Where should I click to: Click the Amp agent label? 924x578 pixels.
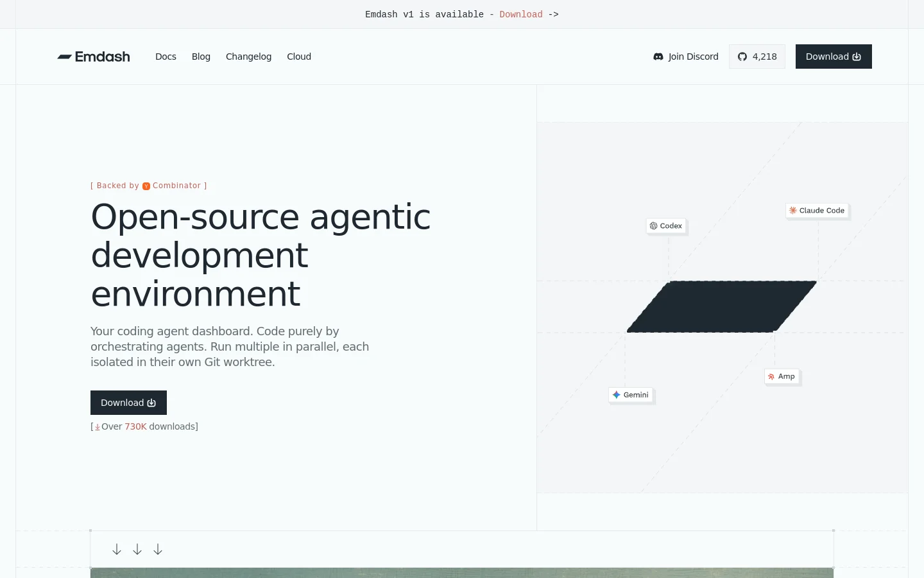pos(782,376)
